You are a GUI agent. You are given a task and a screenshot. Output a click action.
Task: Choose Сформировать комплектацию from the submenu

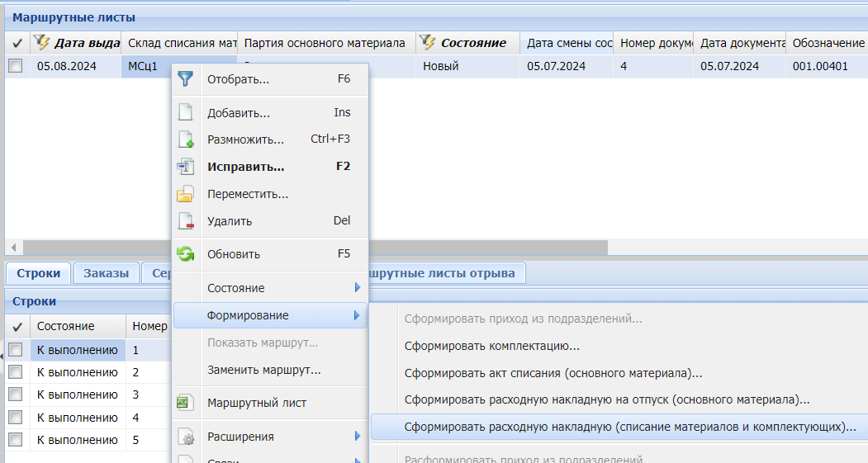[x=491, y=347]
